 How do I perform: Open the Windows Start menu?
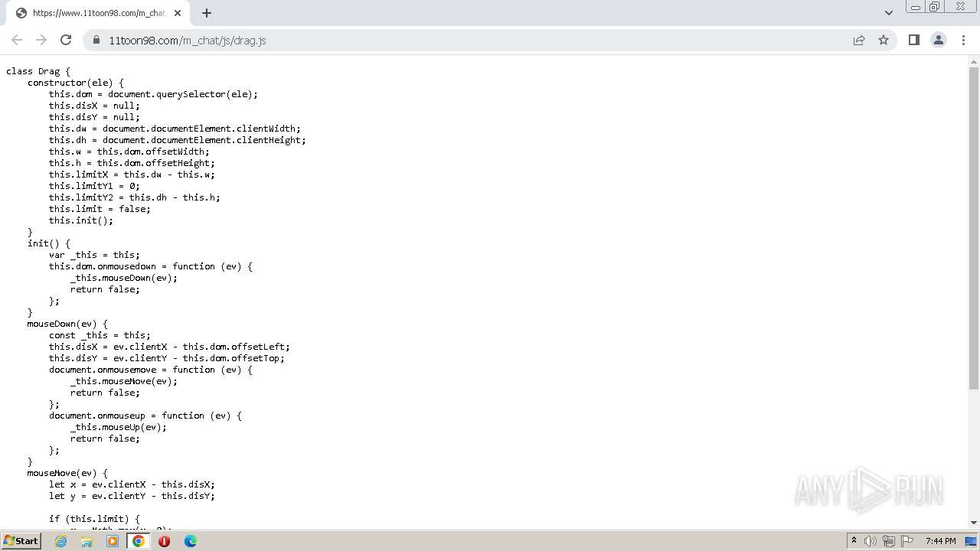coord(21,540)
